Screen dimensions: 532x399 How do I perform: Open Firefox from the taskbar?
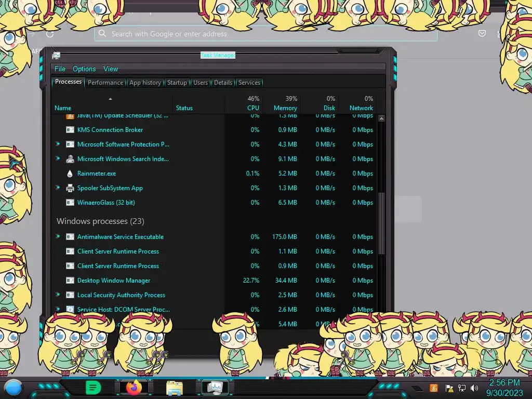coord(134,387)
